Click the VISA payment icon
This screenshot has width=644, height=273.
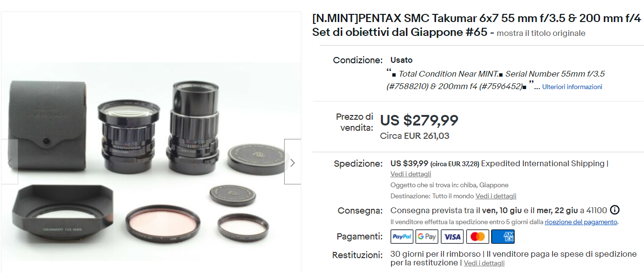pyautogui.click(x=452, y=237)
